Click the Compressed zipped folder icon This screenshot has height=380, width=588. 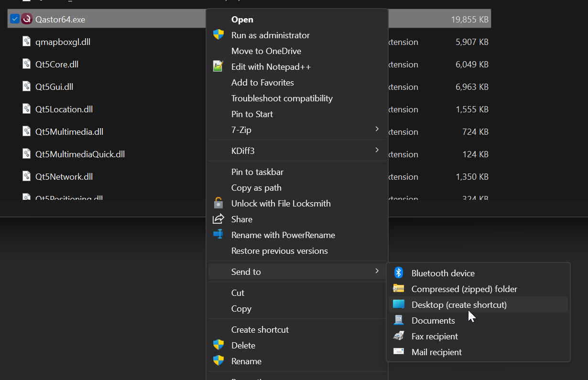(399, 289)
